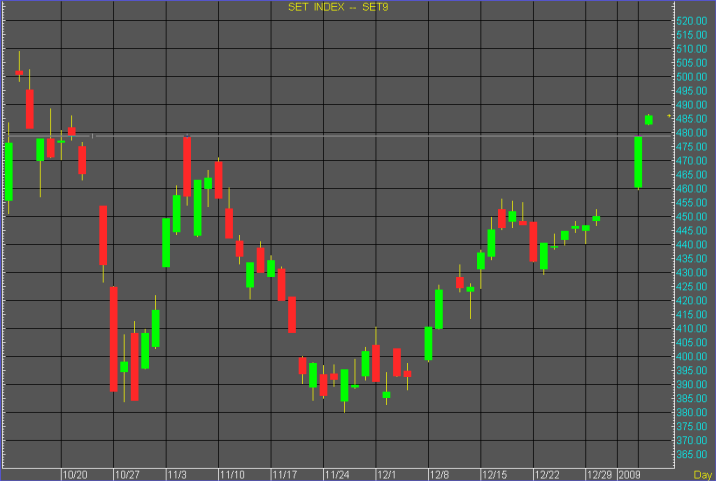
Task: Click the 420.00 price label
Action: pos(692,301)
